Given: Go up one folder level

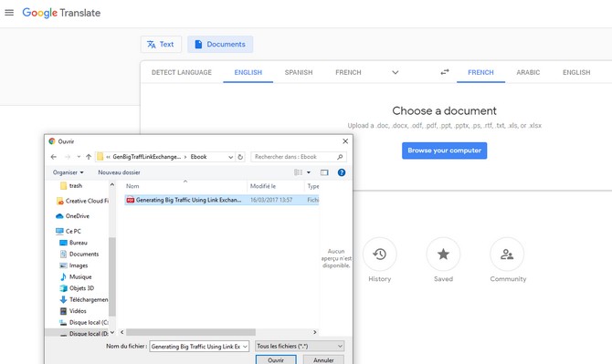Looking at the screenshot, I should [x=89, y=157].
